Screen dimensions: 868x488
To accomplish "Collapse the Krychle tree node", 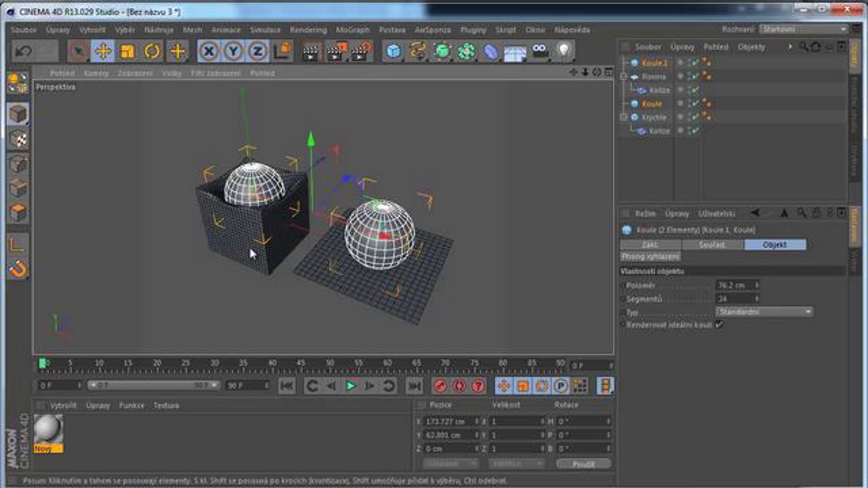I will 624,117.
